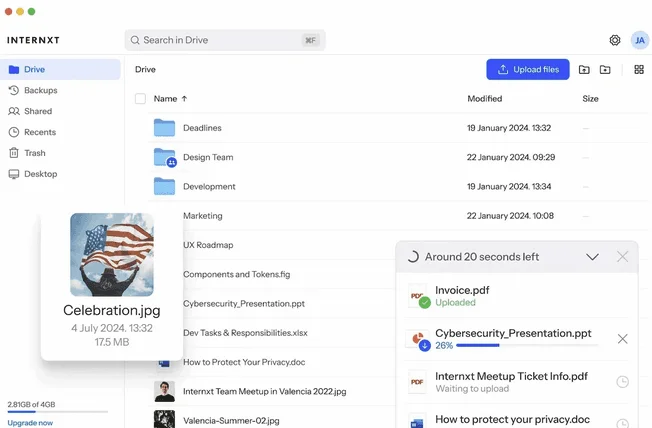Click the INTERNXT logo

[33, 40]
